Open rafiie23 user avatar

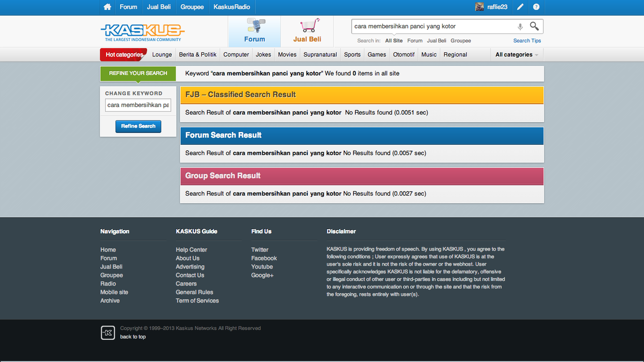479,7
